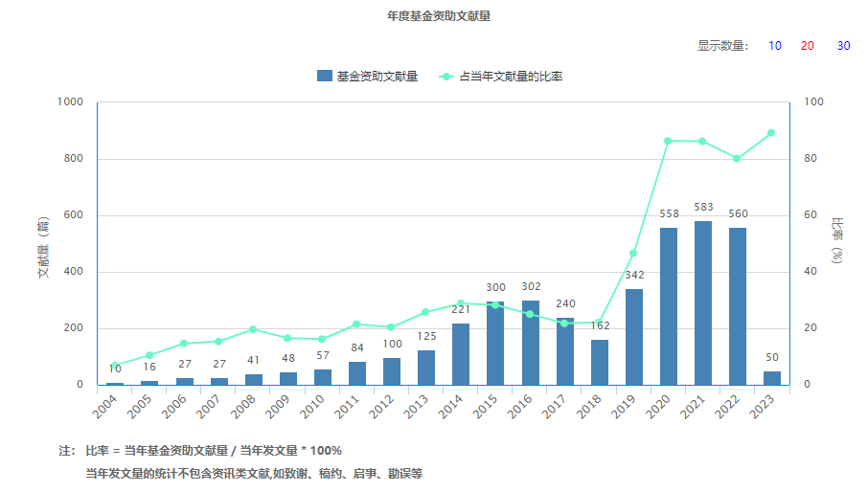This screenshot has width=868, height=492.
Task: Click the ratio line point for 2020
Action: click(x=668, y=141)
